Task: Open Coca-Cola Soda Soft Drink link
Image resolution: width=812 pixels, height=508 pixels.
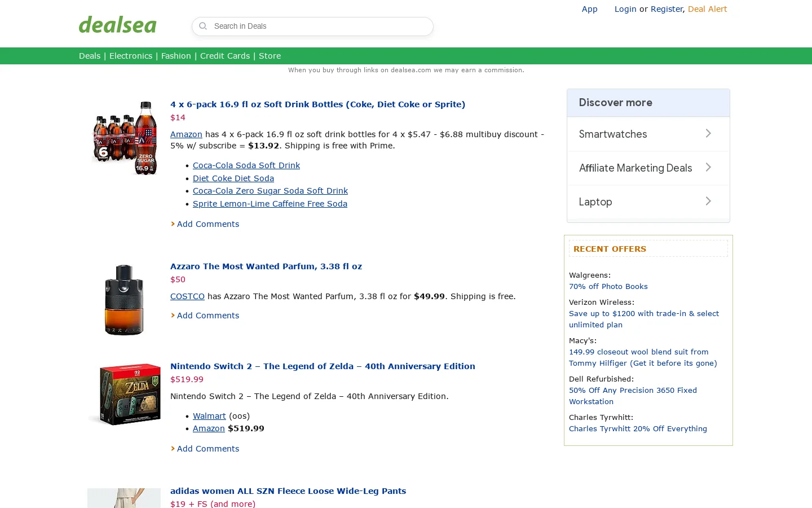Action: [x=246, y=165]
